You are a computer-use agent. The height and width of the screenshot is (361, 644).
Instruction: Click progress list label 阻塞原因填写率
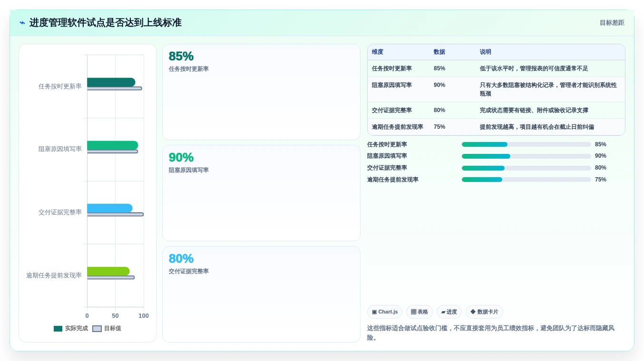pyautogui.click(x=387, y=156)
